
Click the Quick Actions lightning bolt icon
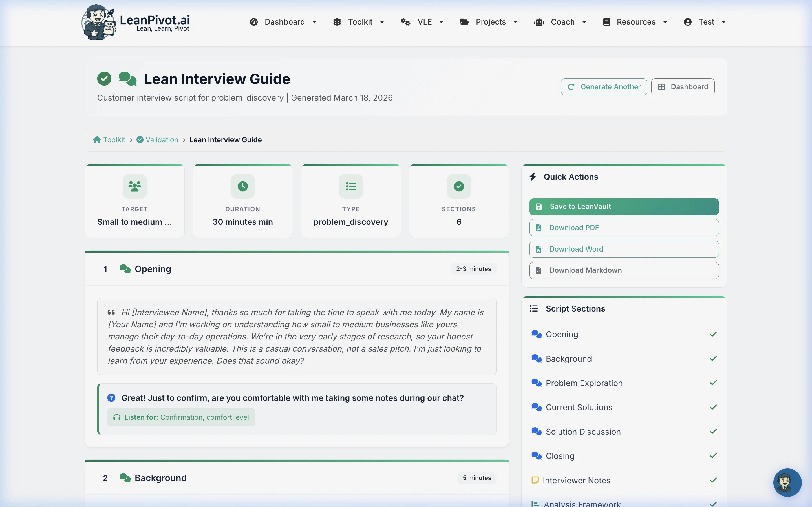point(533,177)
